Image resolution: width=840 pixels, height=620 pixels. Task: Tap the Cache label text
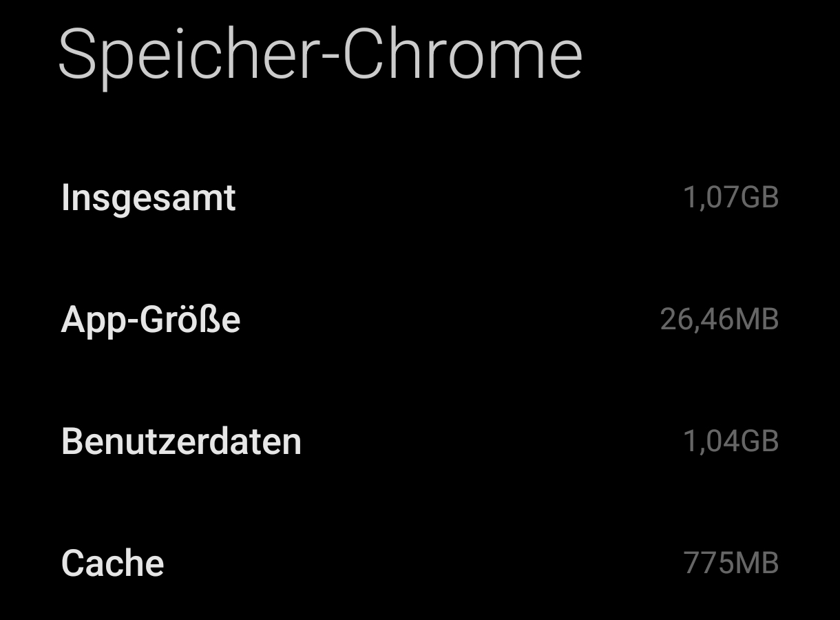tap(112, 562)
